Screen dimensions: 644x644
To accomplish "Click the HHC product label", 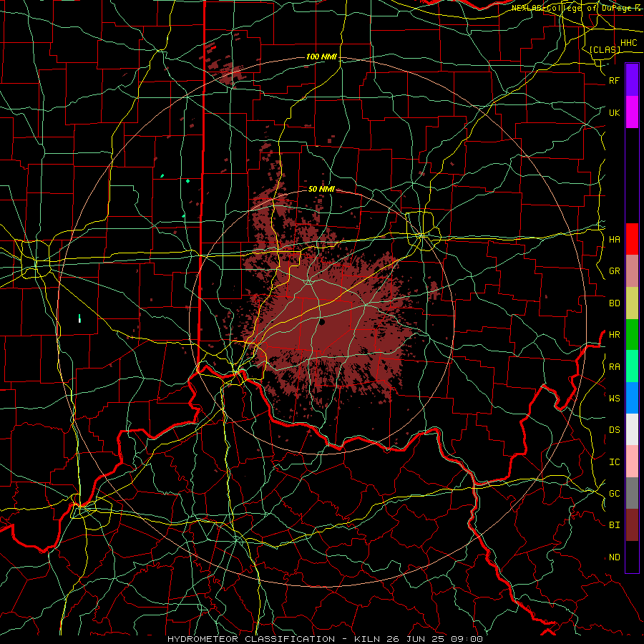I will pyautogui.click(x=629, y=43).
